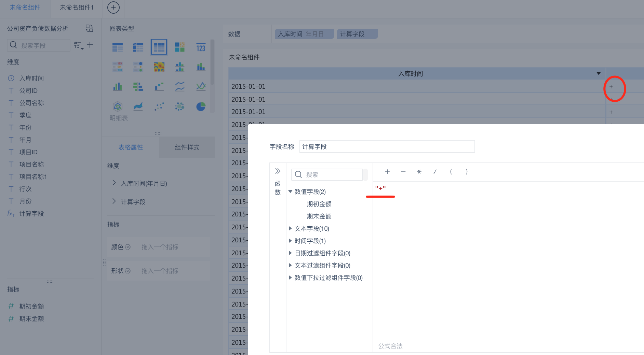Select the multi-series line chart icon
Screen dimensions: 644x355
[201, 87]
